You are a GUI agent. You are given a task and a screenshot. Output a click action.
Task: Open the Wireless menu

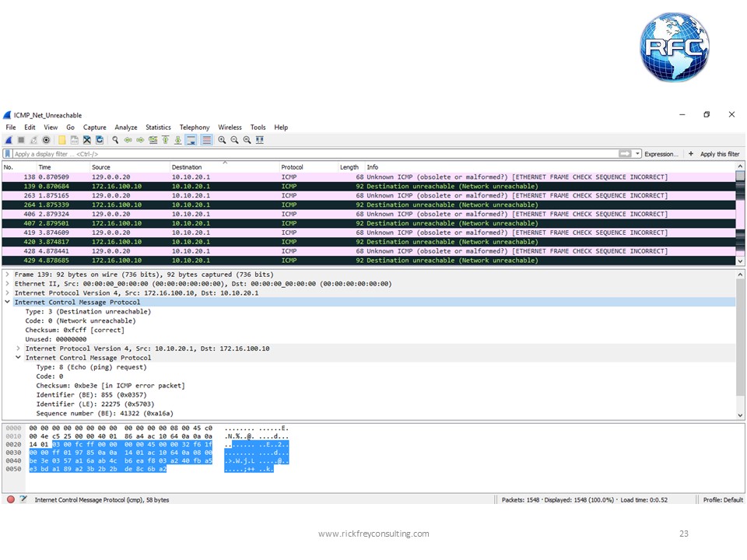[230, 128]
